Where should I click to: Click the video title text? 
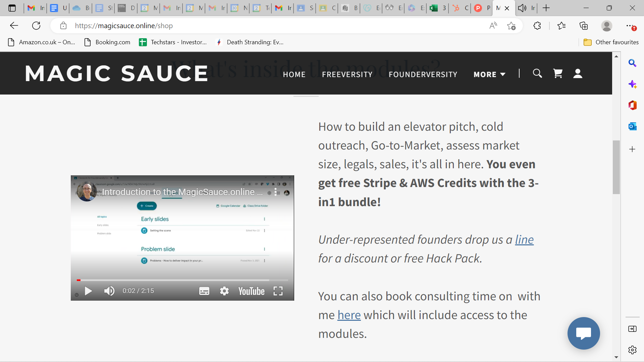[x=182, y=192]
